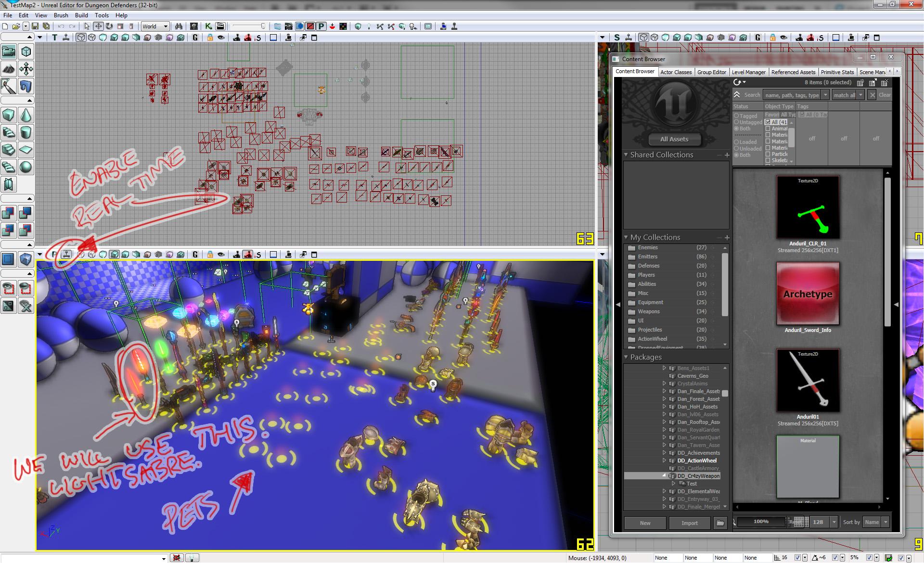The image size is (924, 563).
Task: Open the Tools menu
Action: [102, 15]
